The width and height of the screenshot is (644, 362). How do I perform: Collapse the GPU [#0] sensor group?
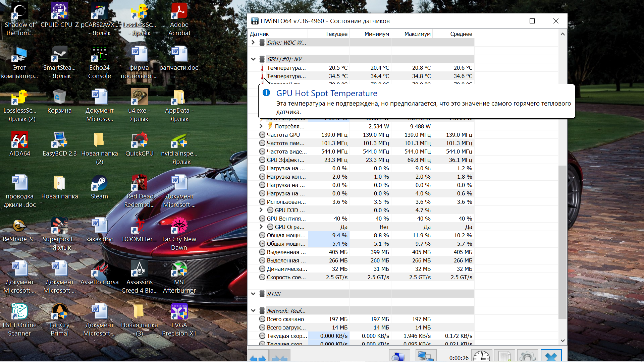click(253, 59)
